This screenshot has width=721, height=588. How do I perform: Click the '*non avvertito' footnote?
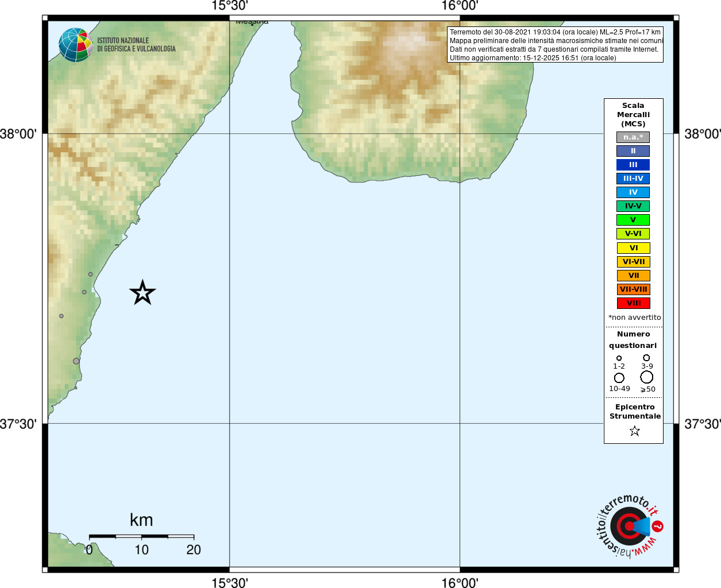click(x=634, y=317)
